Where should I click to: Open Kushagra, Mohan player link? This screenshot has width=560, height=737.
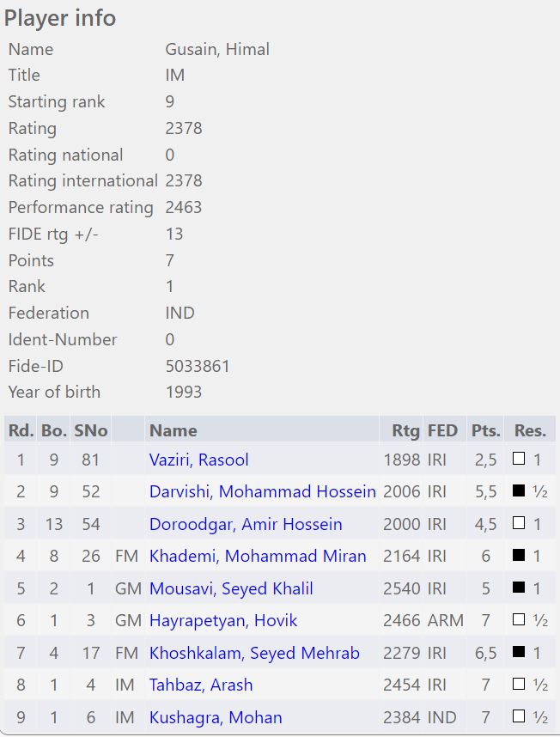(x=216, y=717)
